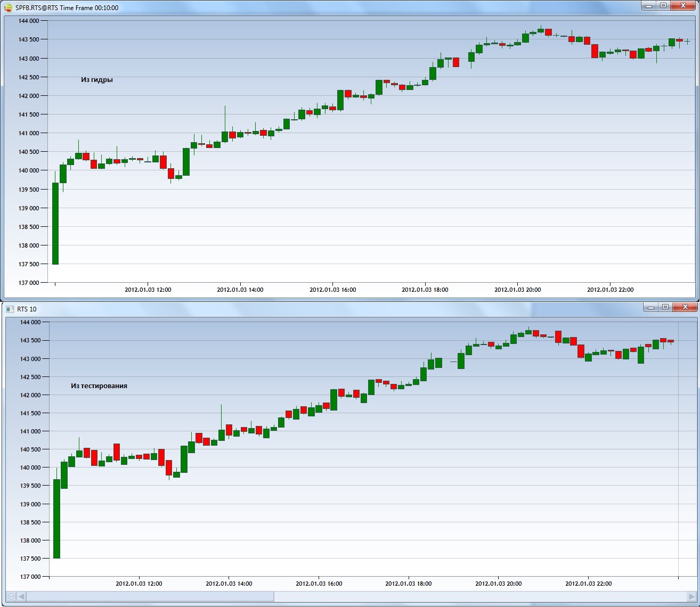Maximize the SPFB.RTS@RTS chart window
Viewport: 700px width, 607px height.
tap(663, 6)
